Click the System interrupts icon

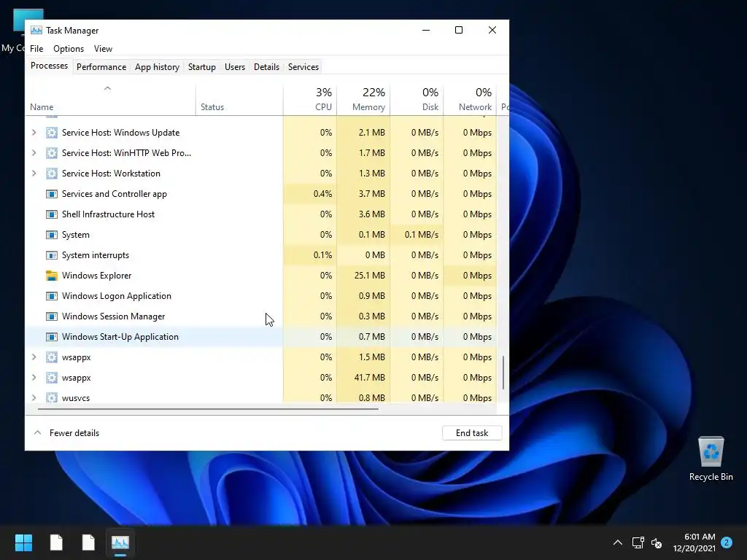52,255
